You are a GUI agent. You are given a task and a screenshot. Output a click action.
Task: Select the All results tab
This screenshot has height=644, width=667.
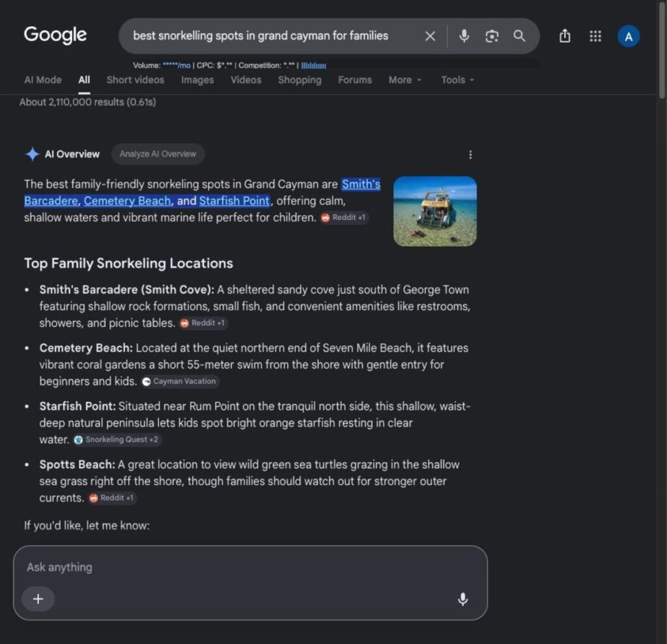coord(84,80)
